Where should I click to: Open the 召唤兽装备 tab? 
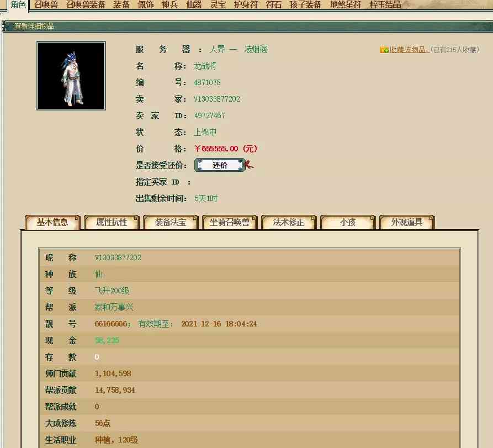[86, 5]
